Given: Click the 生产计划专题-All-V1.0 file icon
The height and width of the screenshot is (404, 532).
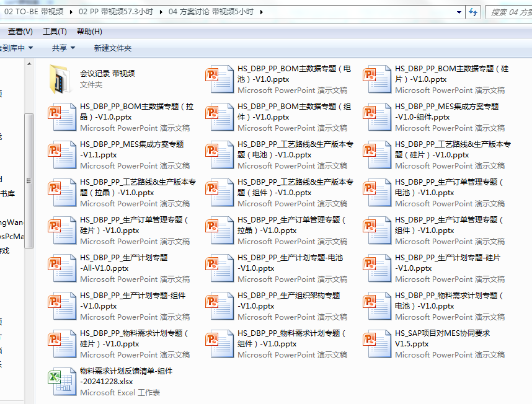Looking at the screenshot, I should 61,268.
